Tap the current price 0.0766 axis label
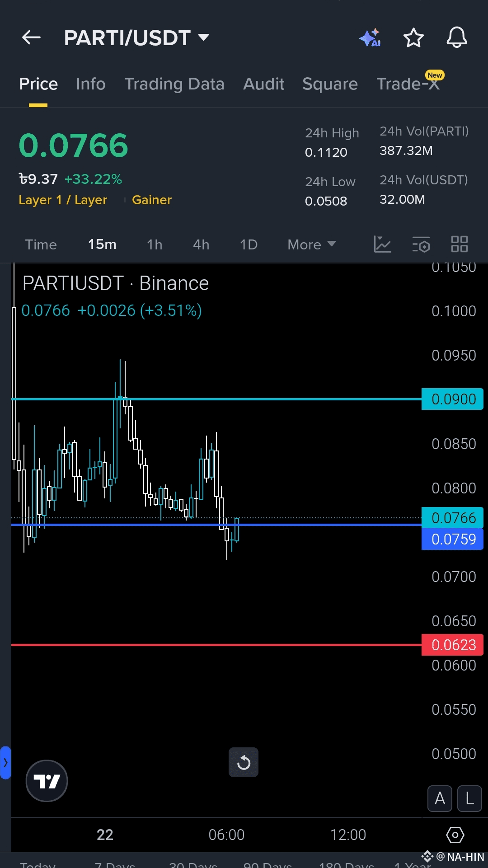 [x=452, y=518]
